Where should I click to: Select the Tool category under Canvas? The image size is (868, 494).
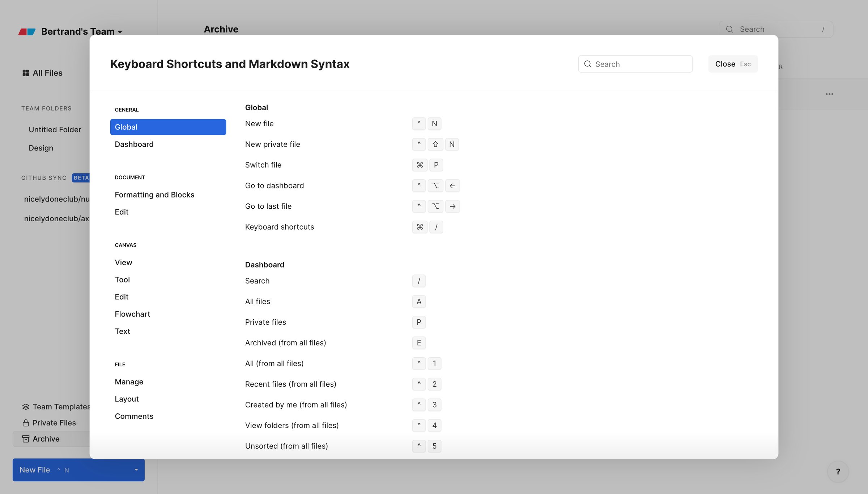(x=122, y=280)
